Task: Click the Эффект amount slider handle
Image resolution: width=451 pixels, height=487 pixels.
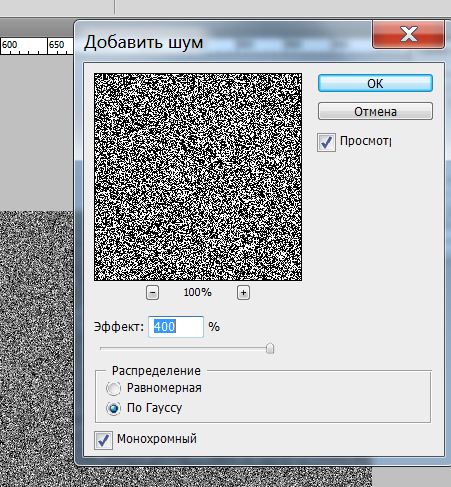Action: tap(270, 349)
